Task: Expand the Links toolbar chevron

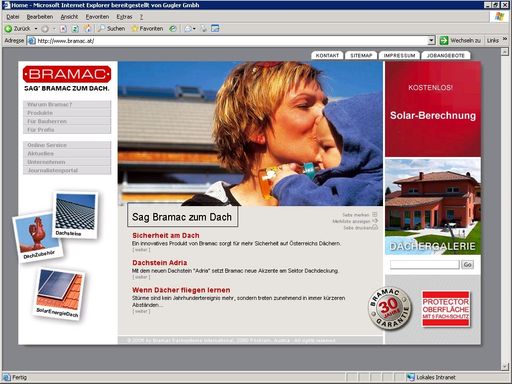Action: coord(505,40)
